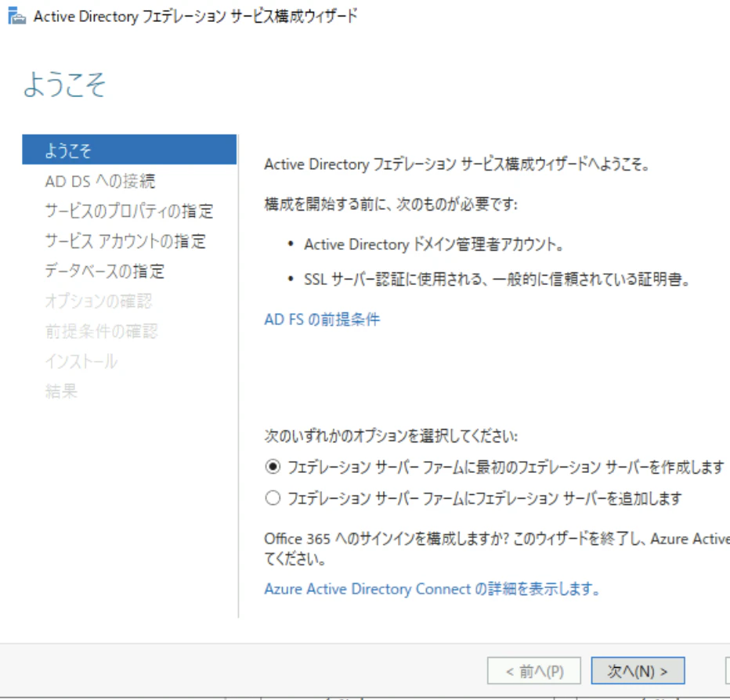This screenshot has width=730, height=700.
Task: Go to the AD DS への接続 step
Action: [x=100, y=181]
